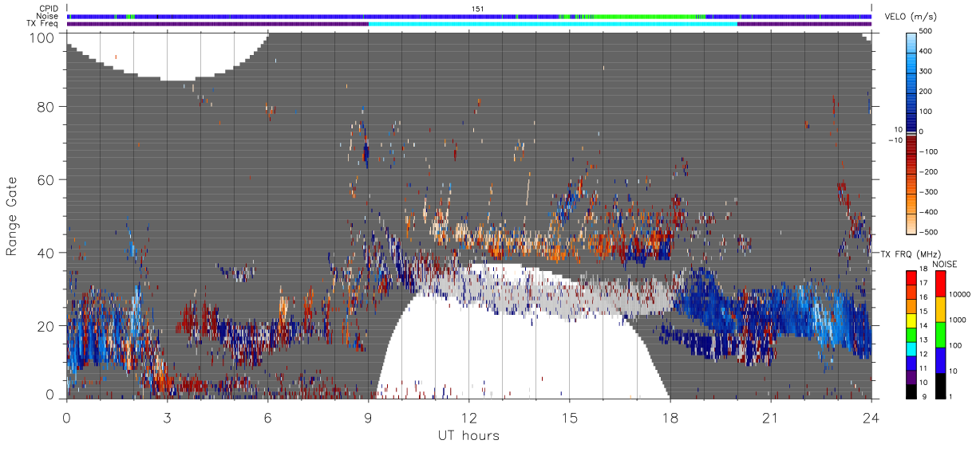This screenshot has height=452, width=980.
Task: Click the cyan segment in TX FRQ legend
Action: 911,348
